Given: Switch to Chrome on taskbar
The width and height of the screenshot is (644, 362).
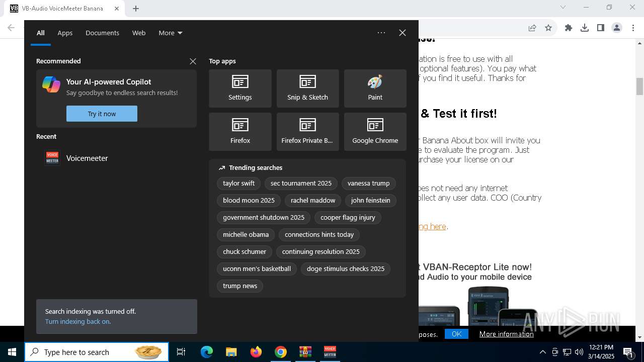Looking at the screenshot, I should point(281,352).
